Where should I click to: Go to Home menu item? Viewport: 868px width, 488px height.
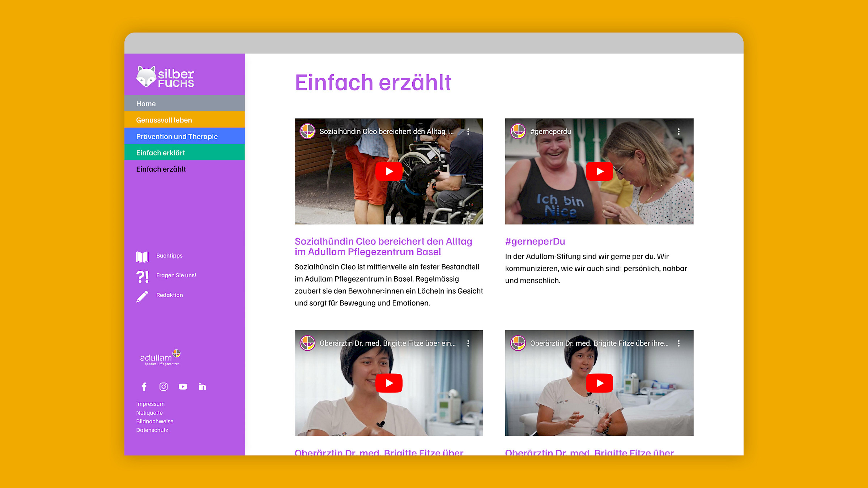coord(146,104)
